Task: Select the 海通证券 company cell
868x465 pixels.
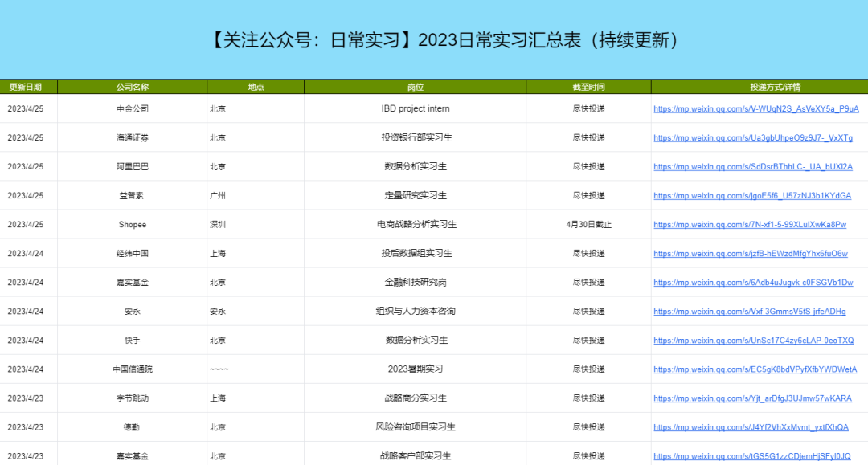Action: 133,137
